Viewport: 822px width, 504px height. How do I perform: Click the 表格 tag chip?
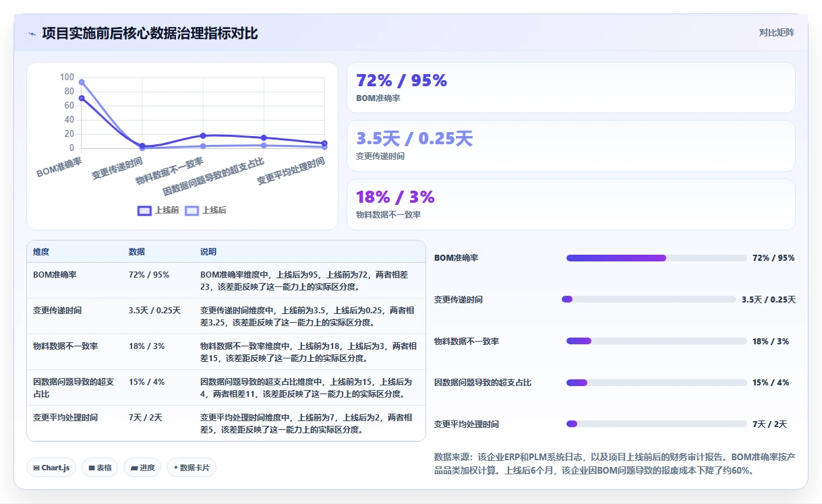[100, 468]
